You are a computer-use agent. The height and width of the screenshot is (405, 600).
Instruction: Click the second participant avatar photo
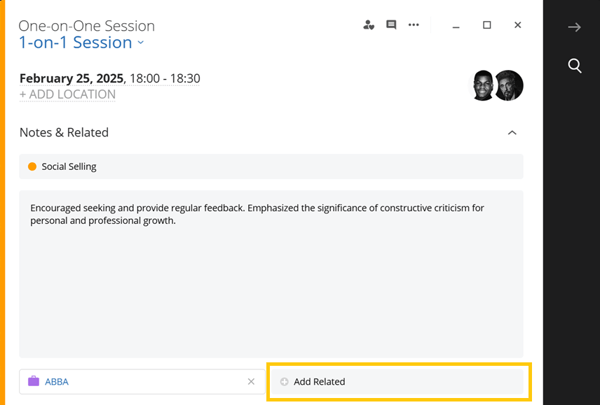tap(509, 85)
